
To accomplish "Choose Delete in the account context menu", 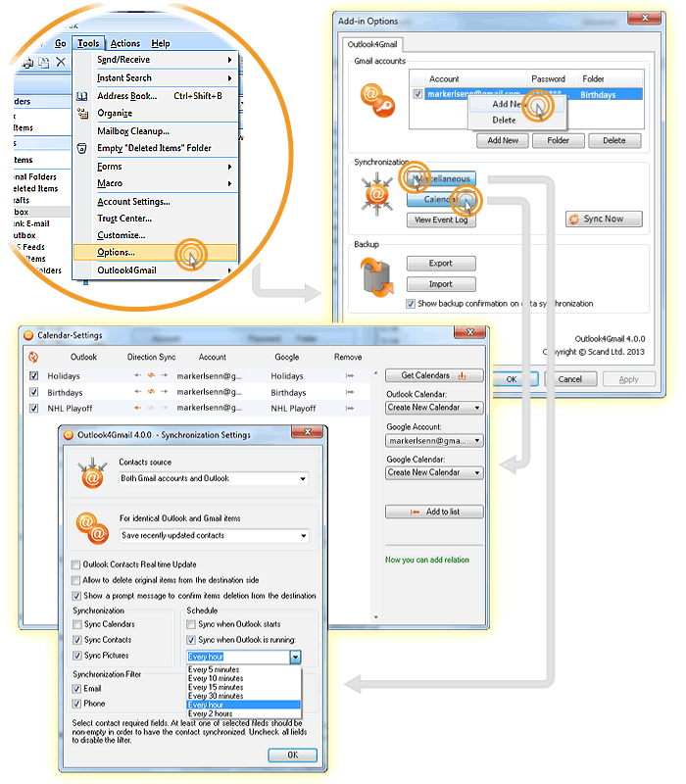I will click(504, 120).
